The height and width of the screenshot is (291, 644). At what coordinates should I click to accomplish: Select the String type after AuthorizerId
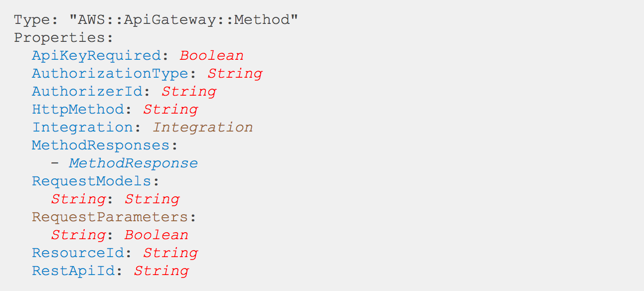point(188,91)
